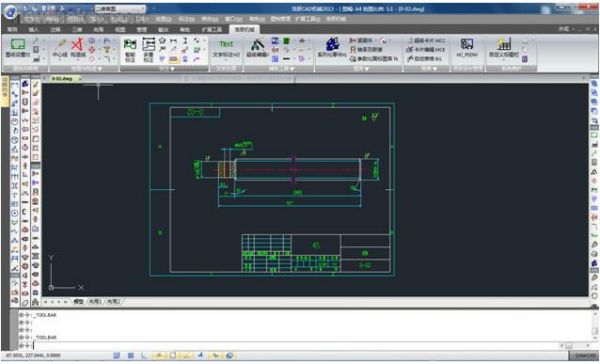Image resolution: width=600 pixels, height=364 pixels.
Task: Expand the drawing tools ribbon panel arrow
Action: click(100, 69)
